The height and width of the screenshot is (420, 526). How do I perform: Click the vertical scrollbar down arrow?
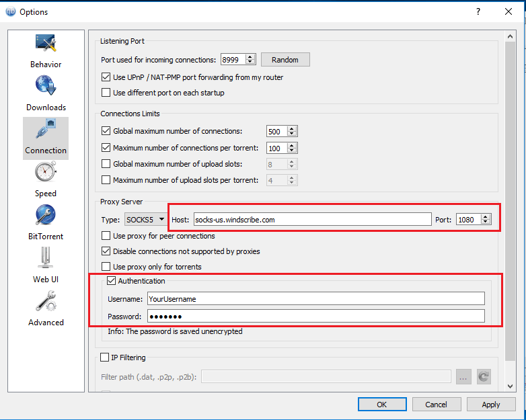511,386
